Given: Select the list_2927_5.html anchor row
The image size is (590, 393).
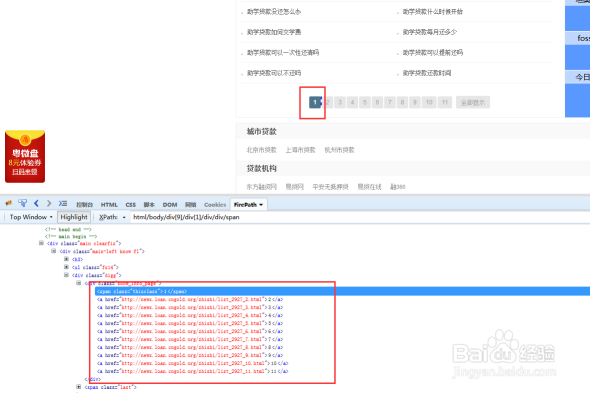Looking at the screenshot, I should (x=190, y=323).
